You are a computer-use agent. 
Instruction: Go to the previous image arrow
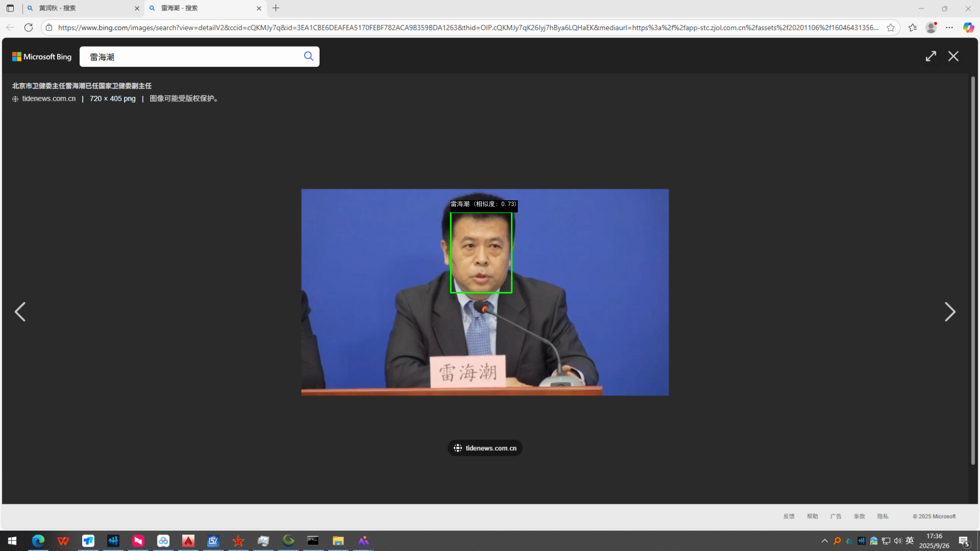pyautogui.click(x=20, y=312)
